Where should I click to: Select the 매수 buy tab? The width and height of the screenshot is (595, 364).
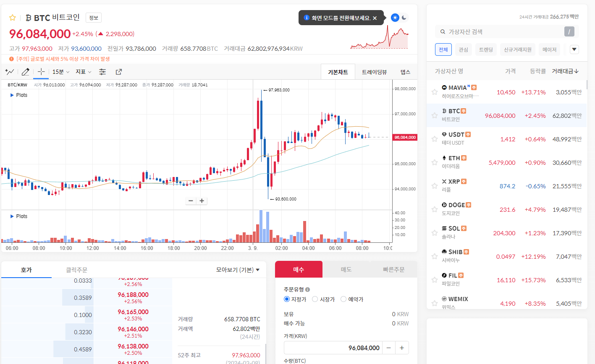tap(299, 269)
